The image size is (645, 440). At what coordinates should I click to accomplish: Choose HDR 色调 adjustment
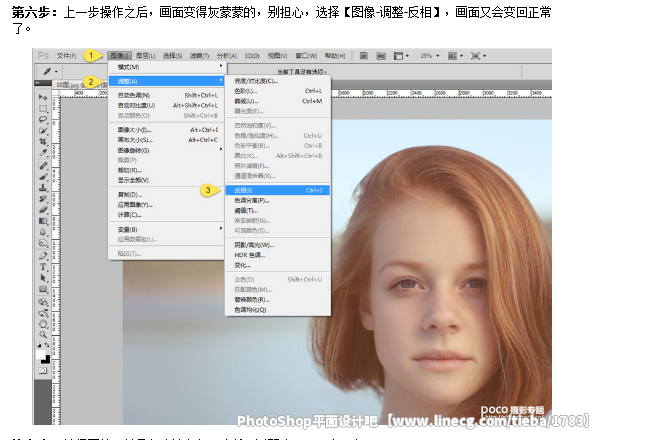pyautogui.click(x=278, y=255)
